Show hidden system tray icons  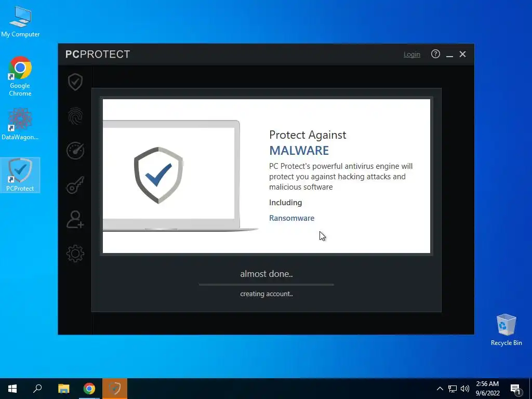click(440, 389)
